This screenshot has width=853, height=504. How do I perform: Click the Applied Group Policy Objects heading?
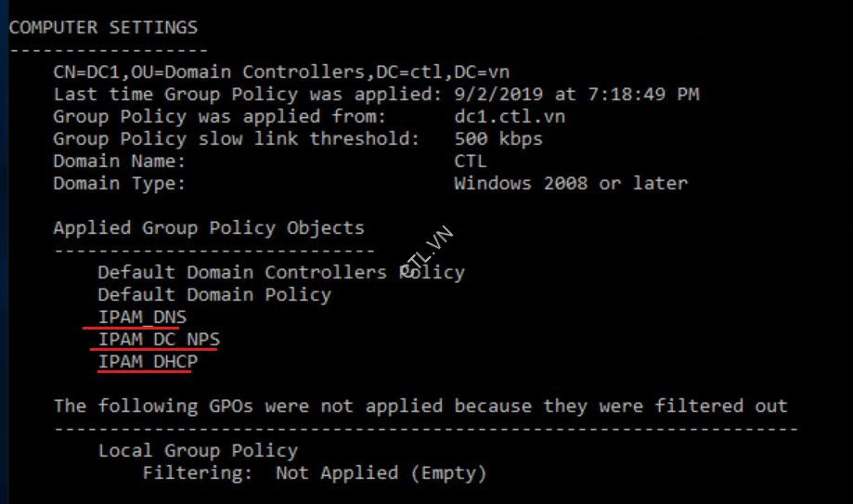pos(209,227)
